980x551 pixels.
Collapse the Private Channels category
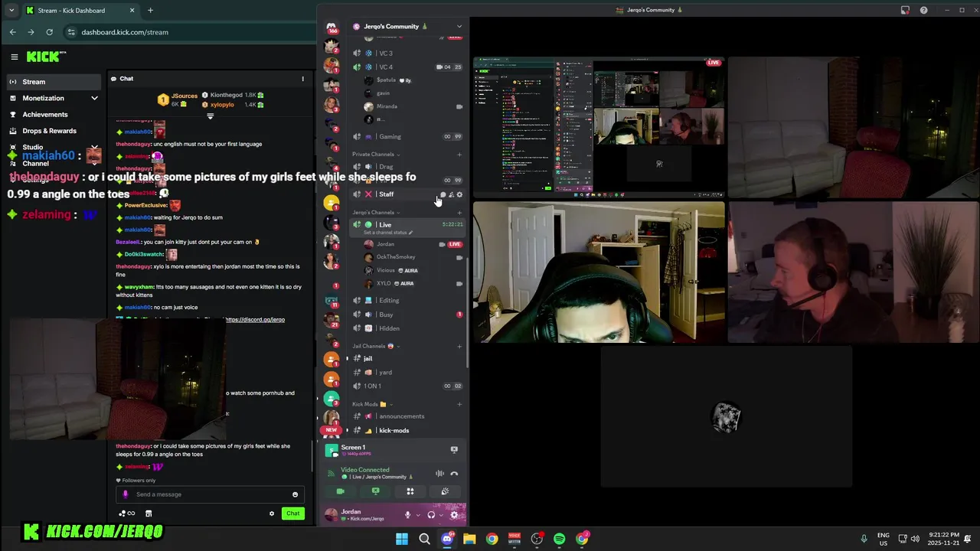pos(375,155)
